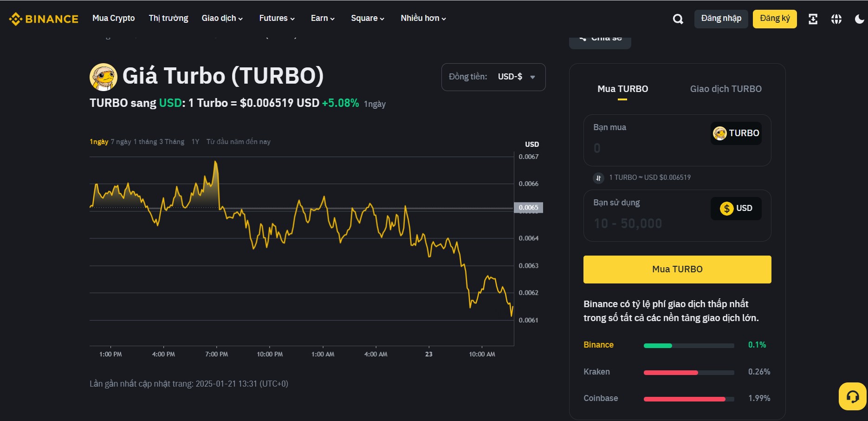
Task: Click the +5.08% change value
Action: click(340, 103)
